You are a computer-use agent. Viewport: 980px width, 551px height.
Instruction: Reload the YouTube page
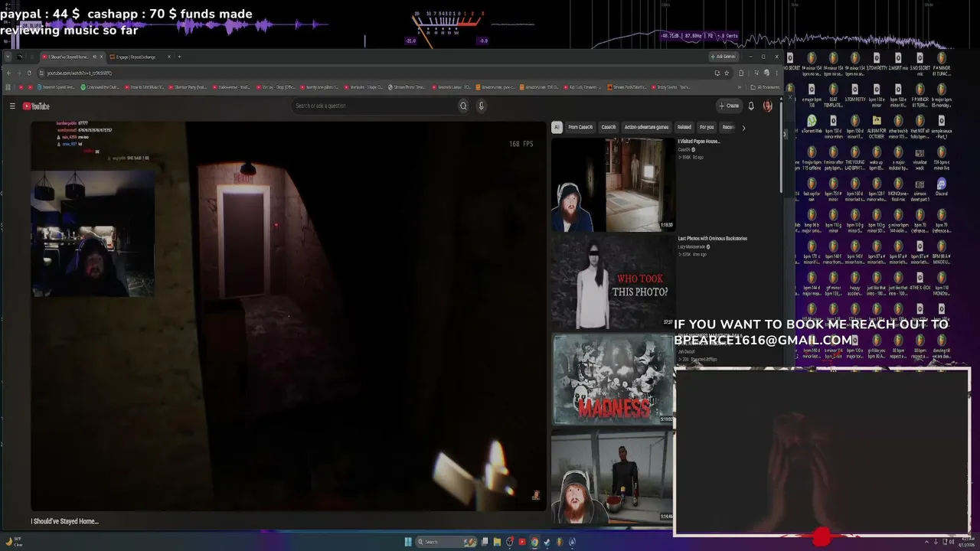coord(29,73)
